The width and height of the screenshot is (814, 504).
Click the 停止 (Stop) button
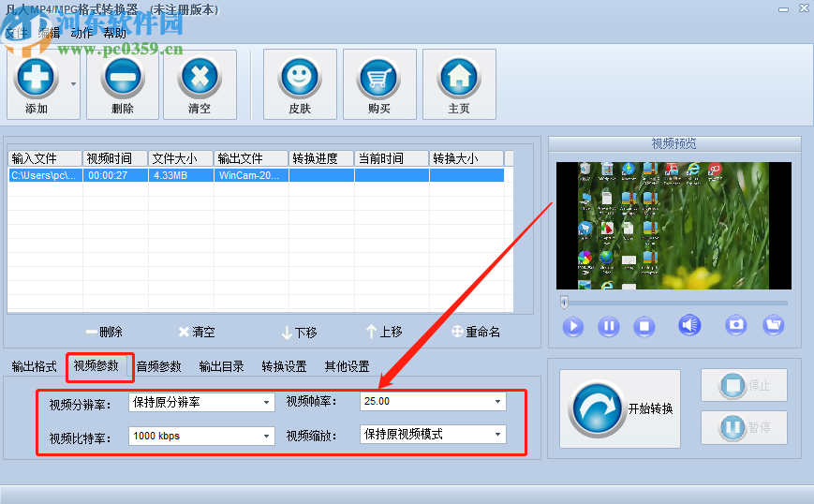pyautogui.click(x=744, y=385)
